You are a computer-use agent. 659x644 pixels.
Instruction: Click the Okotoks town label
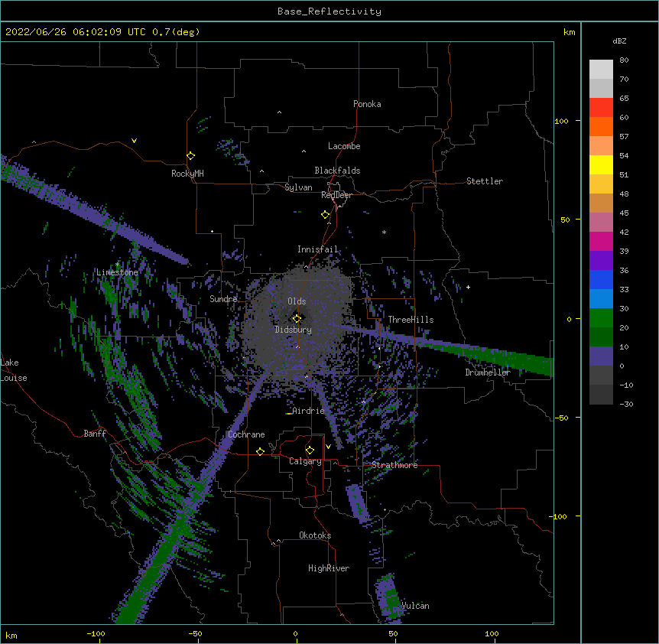coord(315,535)
